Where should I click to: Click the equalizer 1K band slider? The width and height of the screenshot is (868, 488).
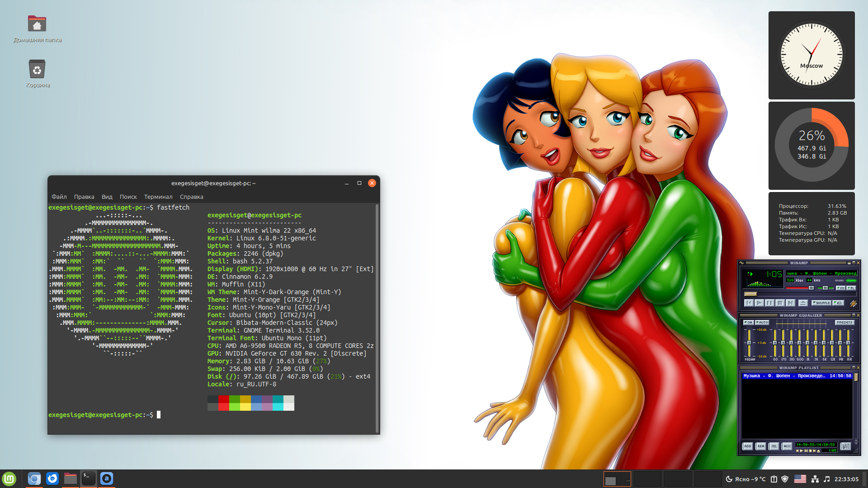(807, 343)
